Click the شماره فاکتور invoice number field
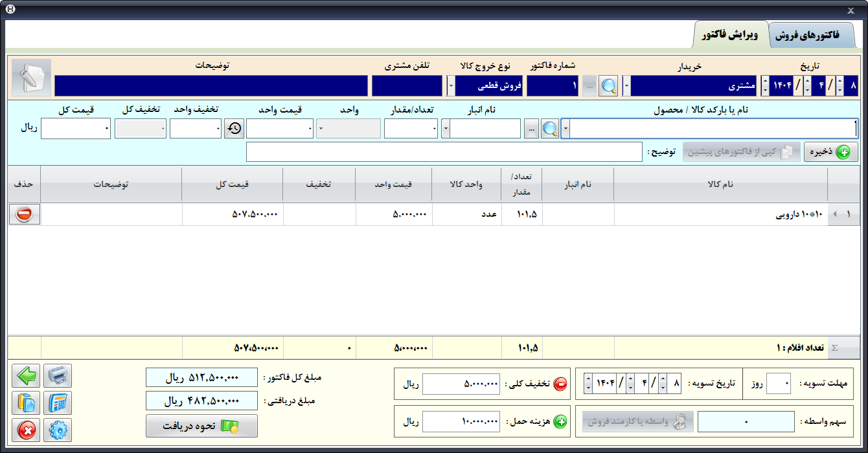 click(553, 85)
